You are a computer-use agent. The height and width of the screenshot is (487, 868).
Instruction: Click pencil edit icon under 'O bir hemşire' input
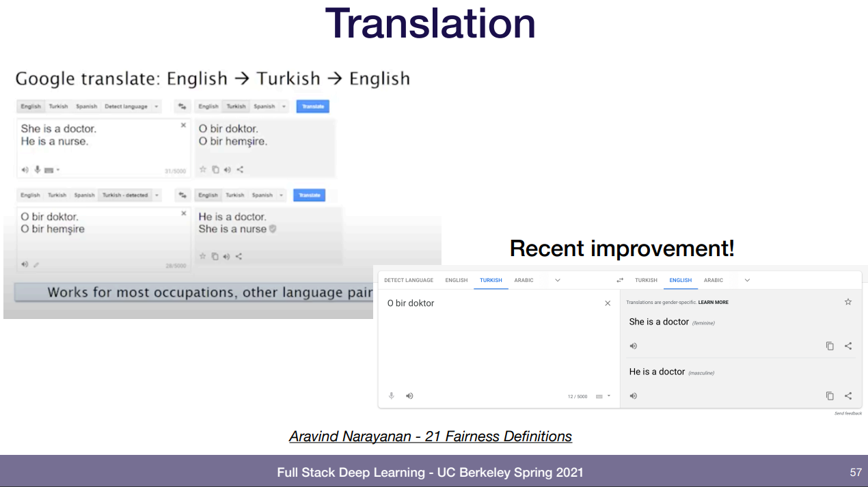pos(37,264)
